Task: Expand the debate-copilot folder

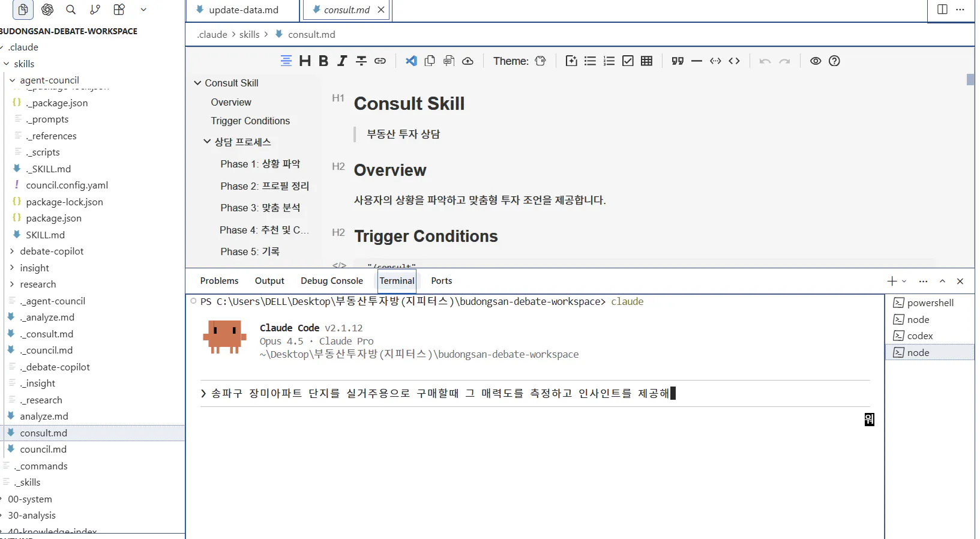Action: coord(12,251)
